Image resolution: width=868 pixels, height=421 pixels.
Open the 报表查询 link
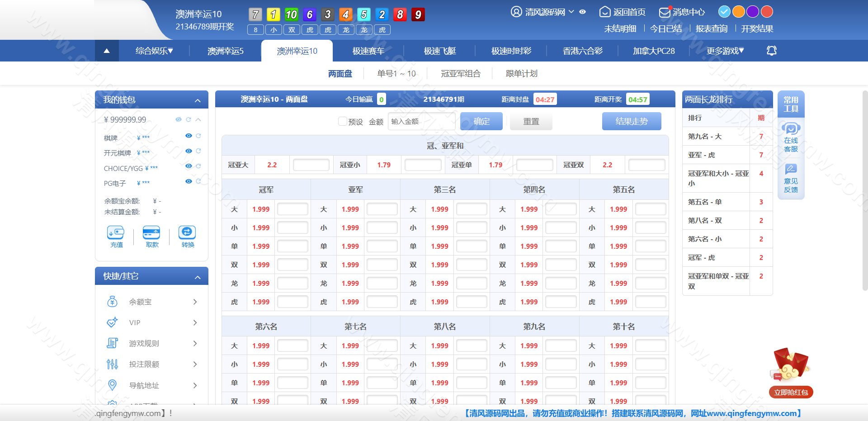pos(712,28)
